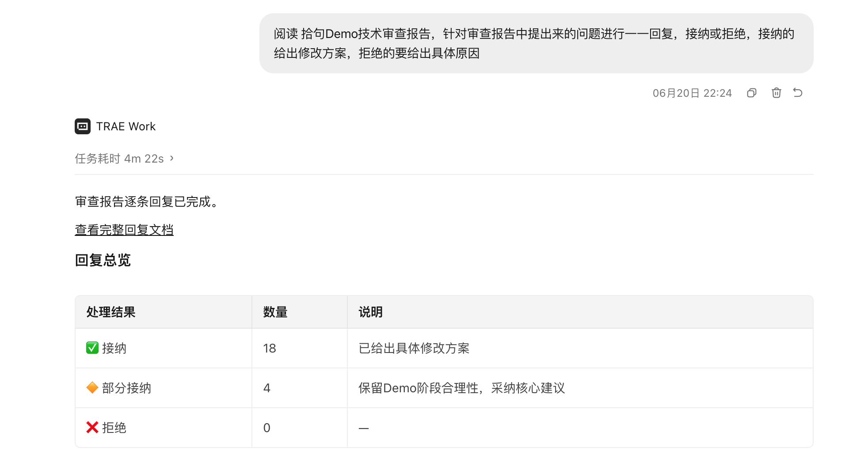Screen dimensions: 868x455
Task: Copy the user message with the copy icon
Action: coord(751,93)
